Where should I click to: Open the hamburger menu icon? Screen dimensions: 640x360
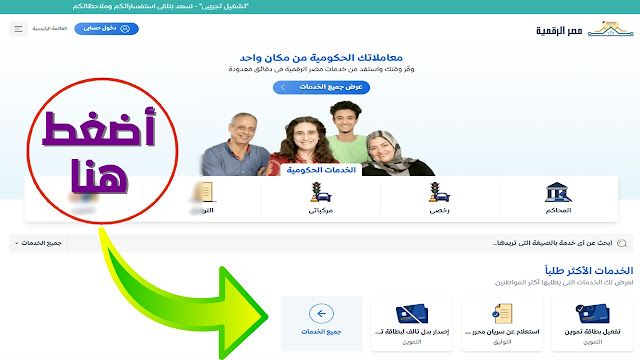pyautogui.click(x=18, y=29)
